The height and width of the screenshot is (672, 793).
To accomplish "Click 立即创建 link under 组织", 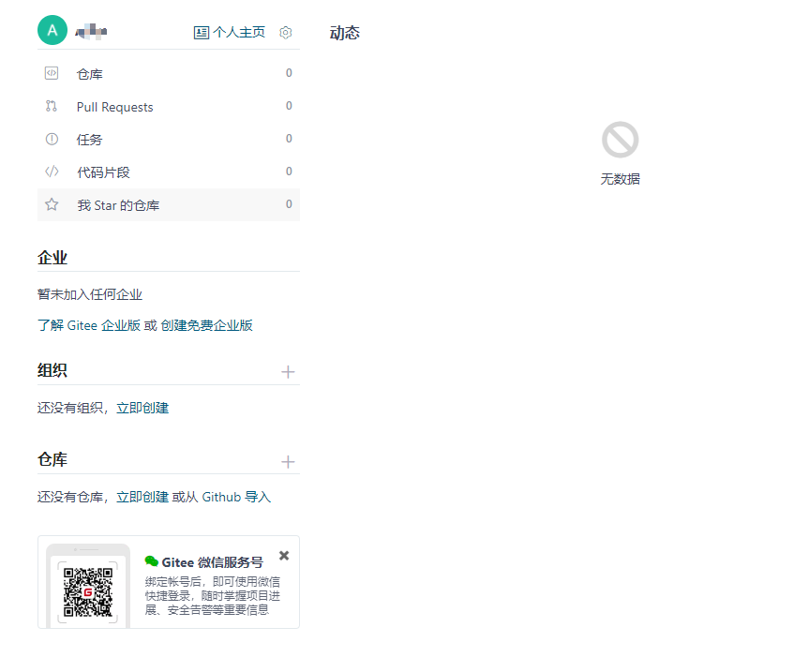I will (x=142, y=408).
